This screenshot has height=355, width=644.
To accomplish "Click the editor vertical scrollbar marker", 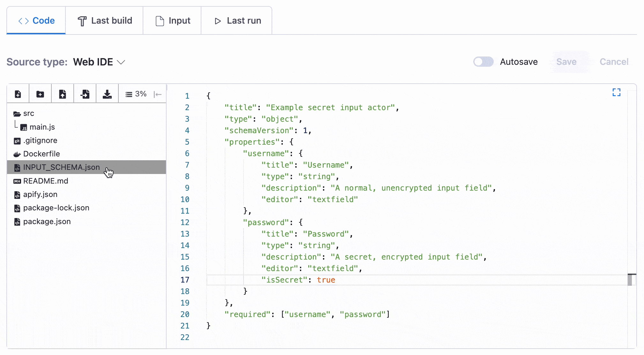I will (630, 280).
